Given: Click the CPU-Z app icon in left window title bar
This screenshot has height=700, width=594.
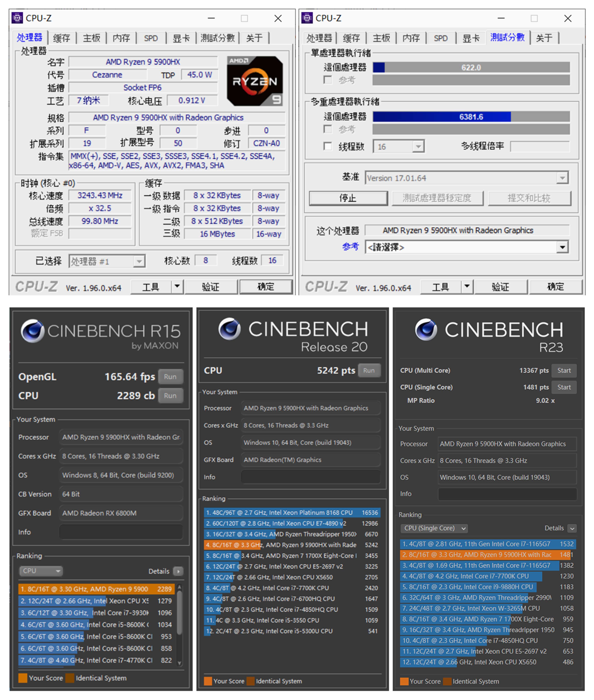Looking at the screenshot, I should 17,18.
